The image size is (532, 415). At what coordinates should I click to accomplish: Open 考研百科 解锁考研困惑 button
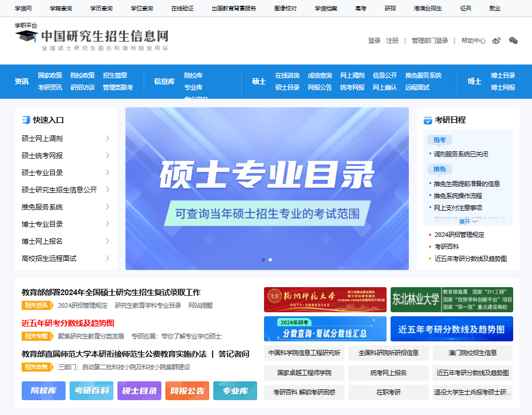pos(304,392)
